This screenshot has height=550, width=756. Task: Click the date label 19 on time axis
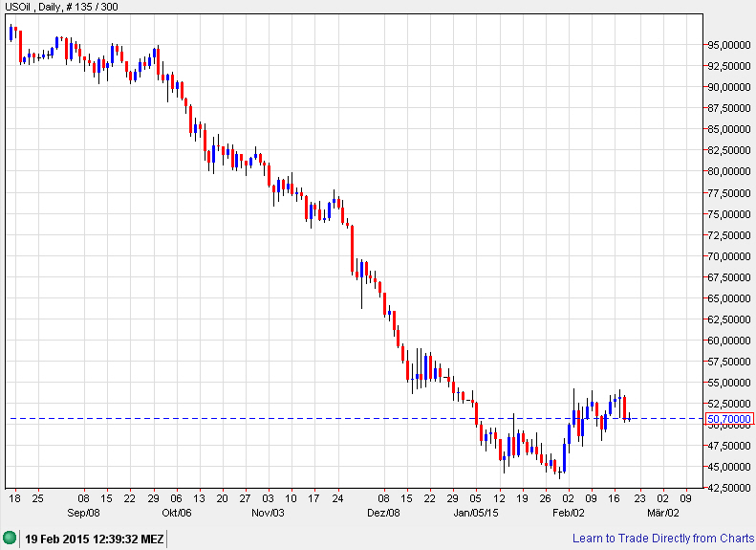coord(522,498)
